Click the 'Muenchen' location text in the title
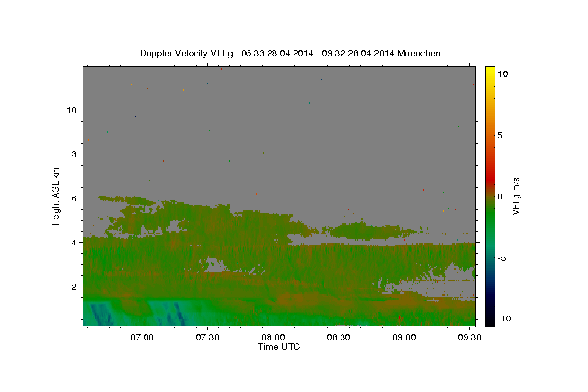Viewport: 588px width, 392px height. [x=419, y=53]
